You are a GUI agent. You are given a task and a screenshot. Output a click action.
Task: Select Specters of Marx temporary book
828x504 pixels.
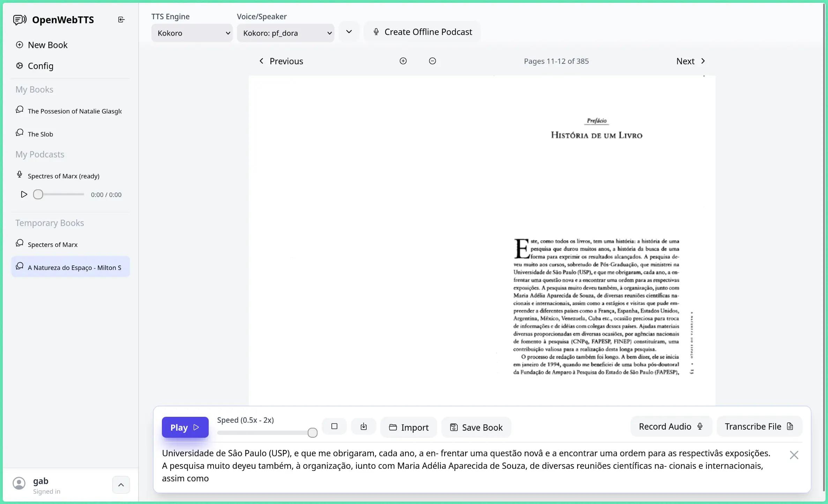(53, 245)
